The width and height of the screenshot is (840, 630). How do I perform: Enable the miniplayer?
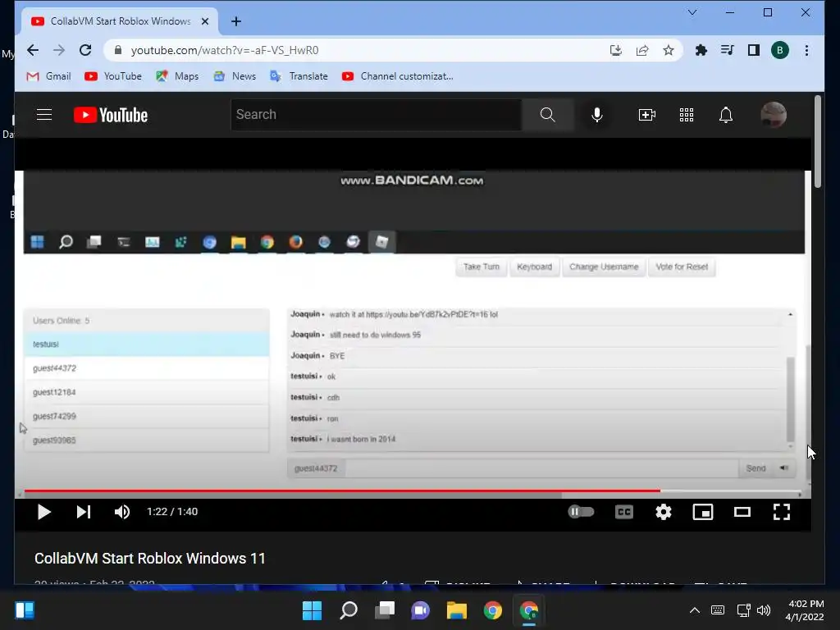pos(702,512)
